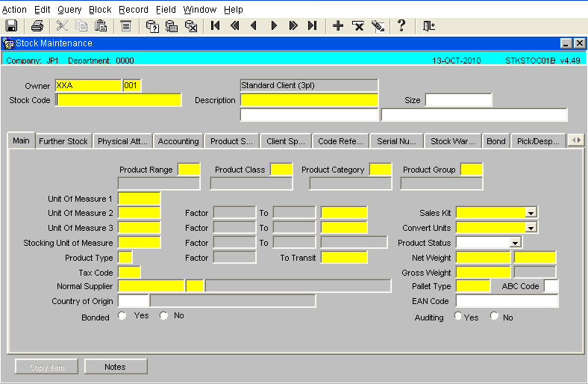Click the Tax Code field

(129, 272)
